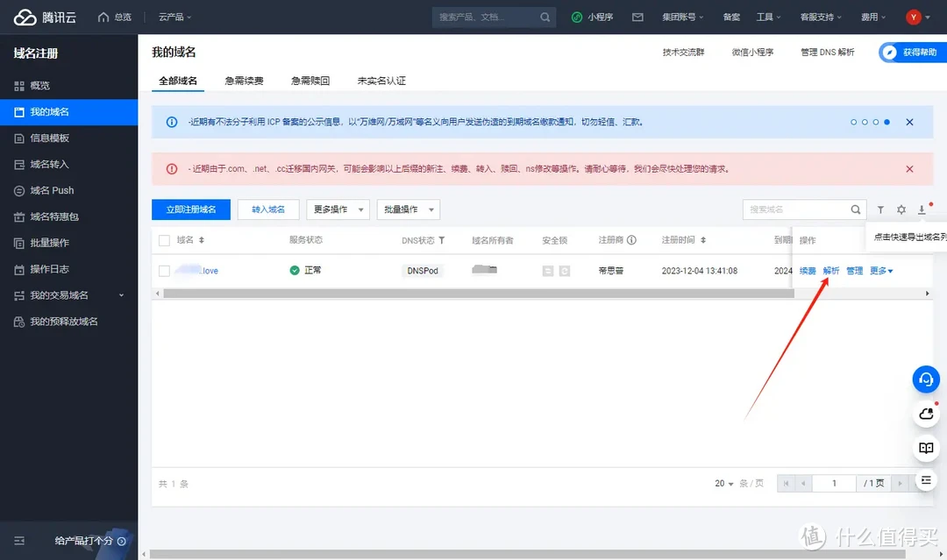Open the 更多操作 dropdown

[x=338, y=209]
